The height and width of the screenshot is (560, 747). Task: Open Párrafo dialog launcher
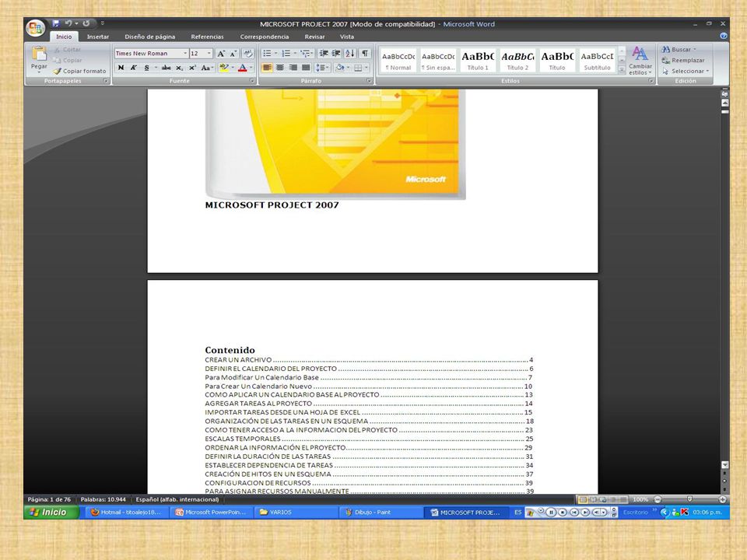point(369,81)
